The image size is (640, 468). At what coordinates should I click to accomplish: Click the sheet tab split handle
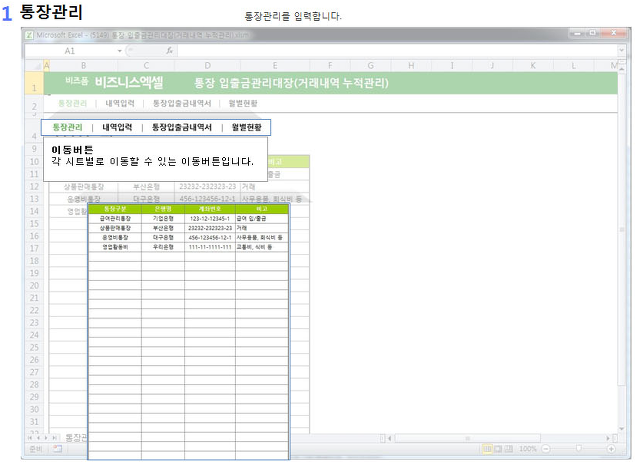[x=382, y=438]
